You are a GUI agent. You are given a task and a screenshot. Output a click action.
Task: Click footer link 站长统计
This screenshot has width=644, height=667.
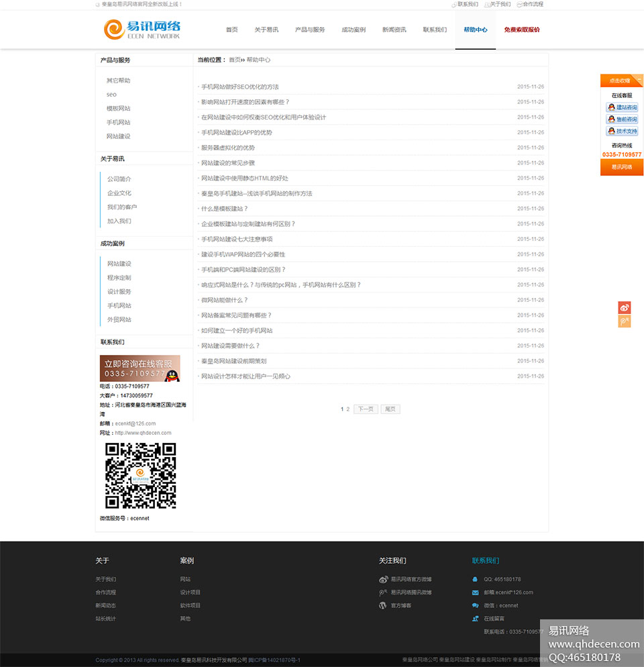pos(105,619)
